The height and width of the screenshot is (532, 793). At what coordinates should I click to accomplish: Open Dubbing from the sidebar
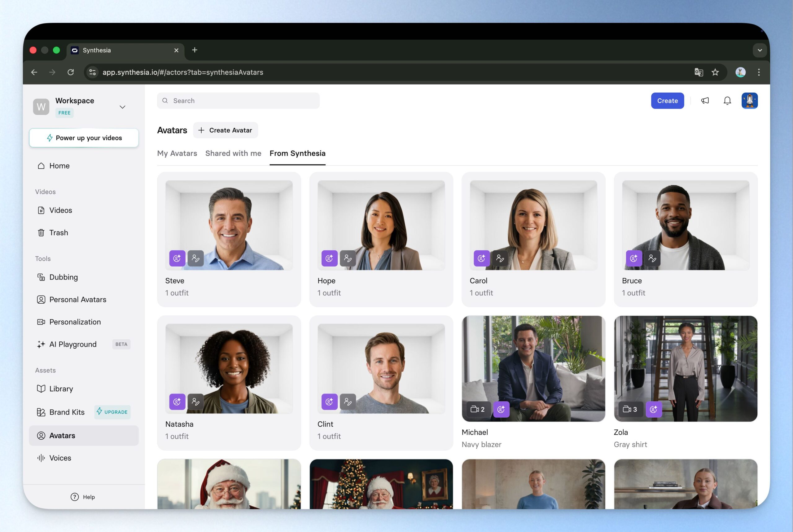pos(64,277)
